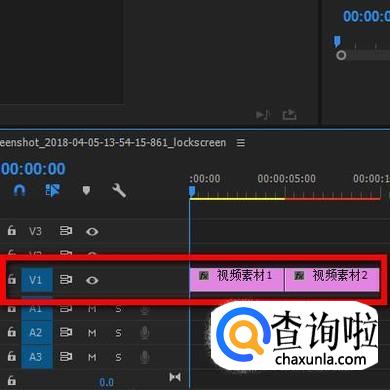Open Timeline display settings wrench
The image size is (390, 390).
[119, 191]
